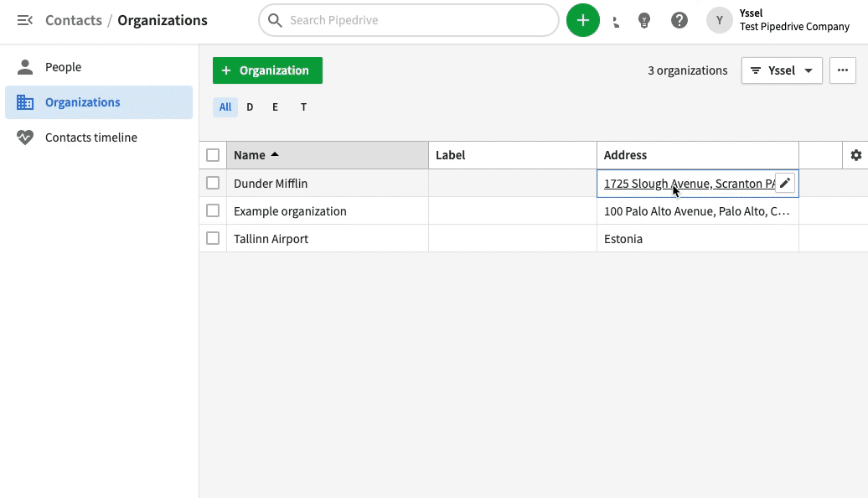Click the Estonia address cell
The image size is (868, 498).
(x=697, y=238)
